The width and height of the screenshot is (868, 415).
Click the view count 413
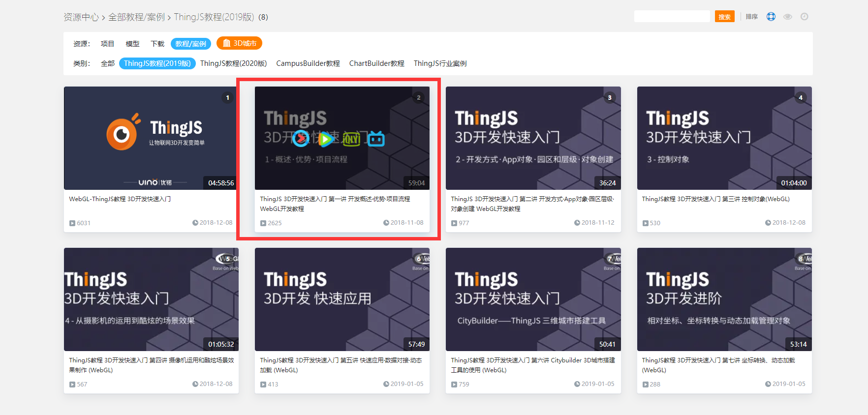click(273, 385)
